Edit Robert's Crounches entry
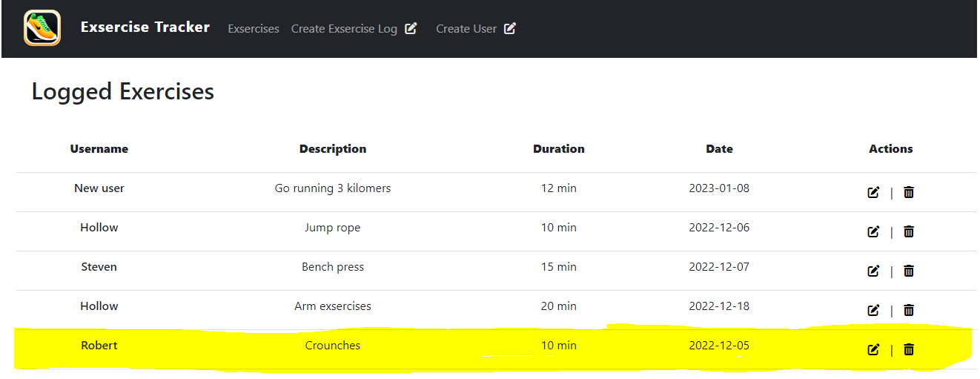Image resolution: width=980 pixels, height=379 pixels. click(873, 349)
